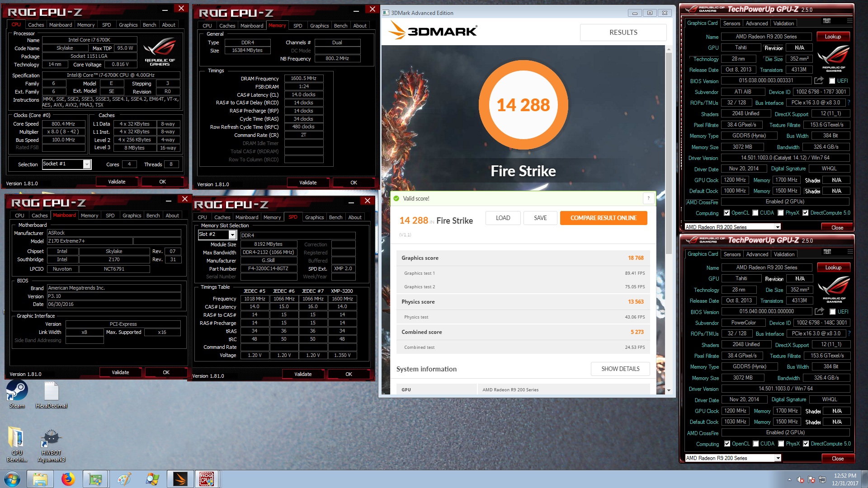The height and width of the screenshot is (488, 868).
Task: Toggle PhysX checkbox in top GPU-Z window
Action: pos(780,213)
